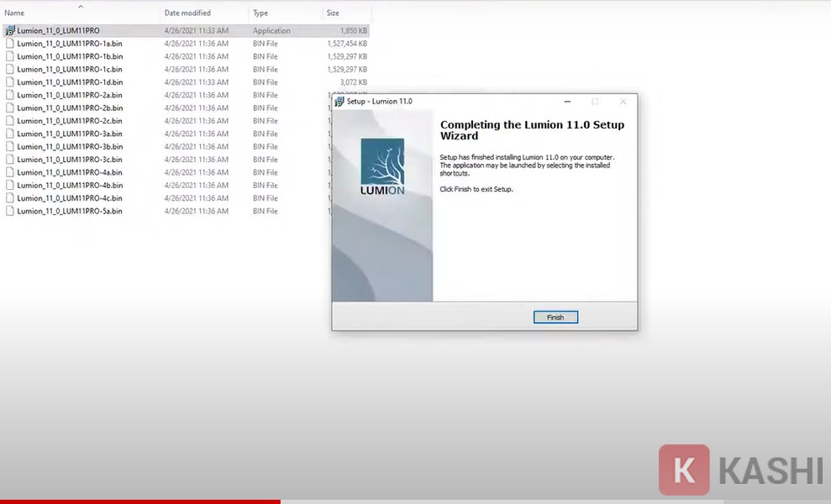Minimize the Lumion 11.0 Setup window
The width and height of the screenshot is (831, 504).
567,102
